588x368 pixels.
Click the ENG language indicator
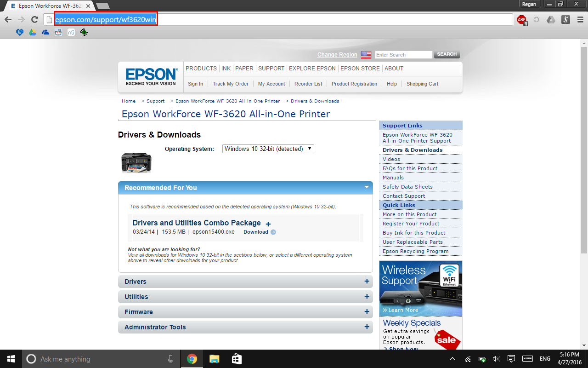(x=545, y=359)
